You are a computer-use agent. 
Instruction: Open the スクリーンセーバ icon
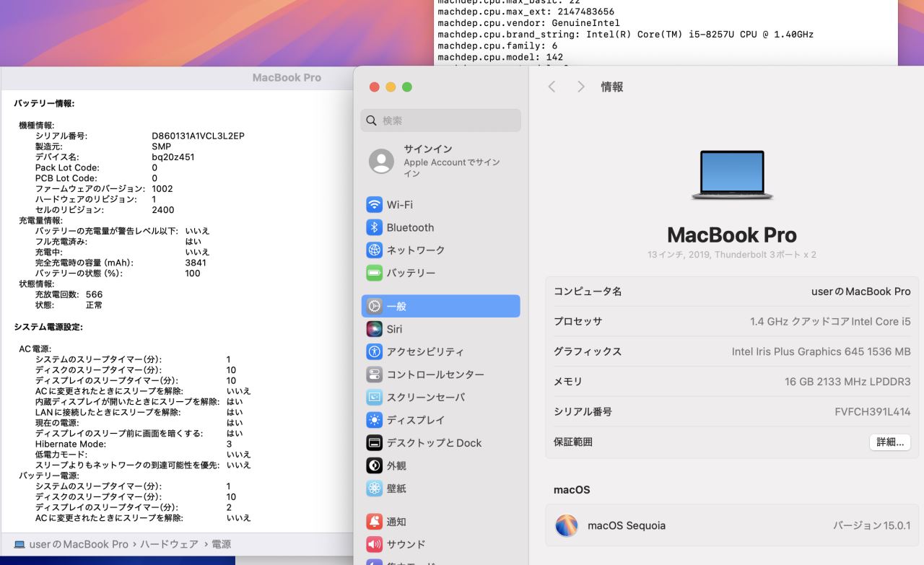tap(374, 398)
